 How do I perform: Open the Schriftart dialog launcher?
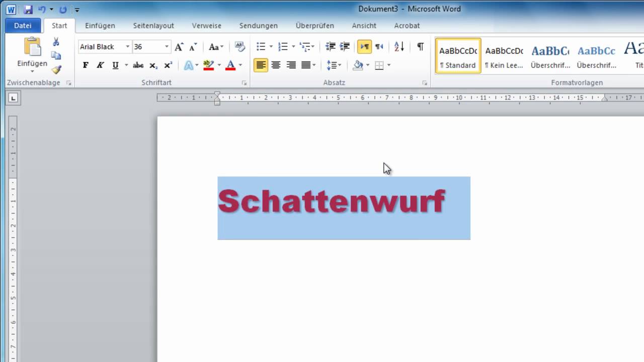coord(244,83)
